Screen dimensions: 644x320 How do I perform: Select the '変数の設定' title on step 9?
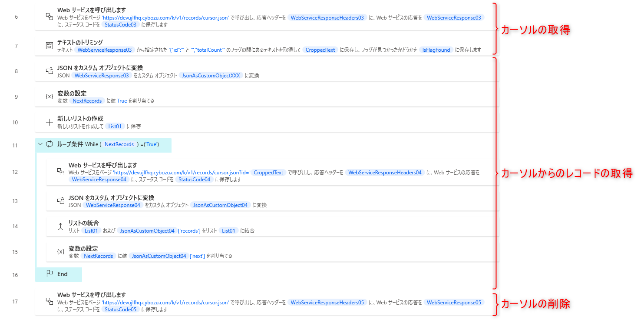coord(72,93)
